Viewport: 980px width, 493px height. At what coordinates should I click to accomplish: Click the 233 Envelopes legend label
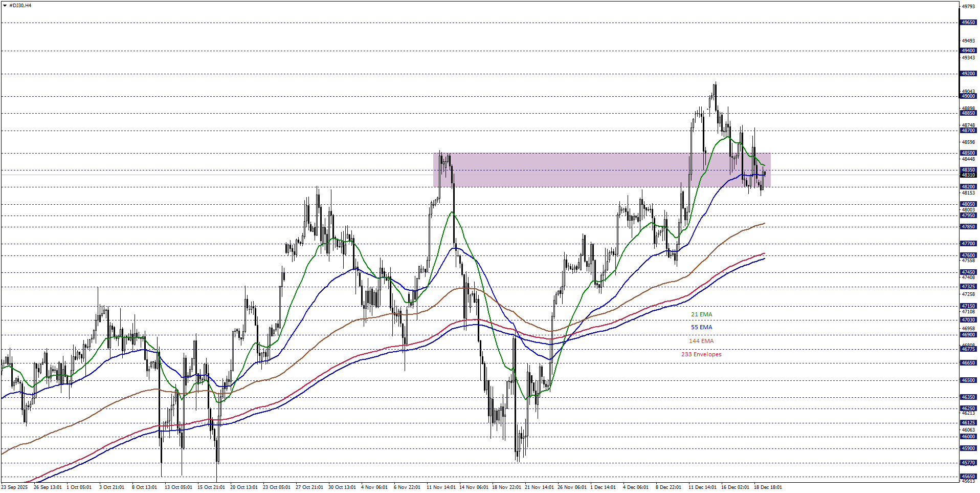click(701, 354)
